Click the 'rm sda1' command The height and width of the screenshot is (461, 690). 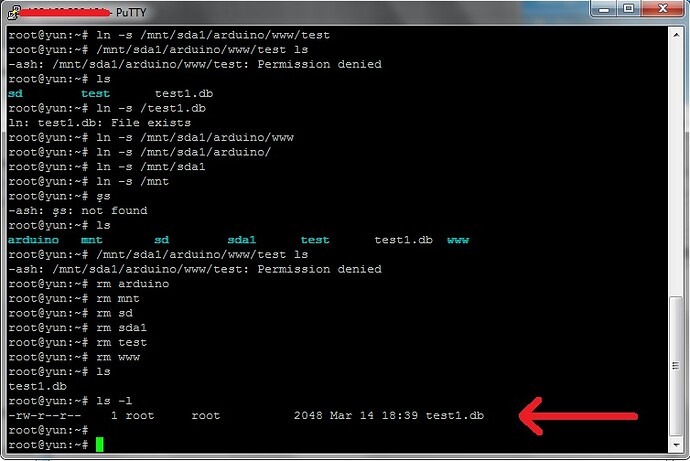pos(121,328)
